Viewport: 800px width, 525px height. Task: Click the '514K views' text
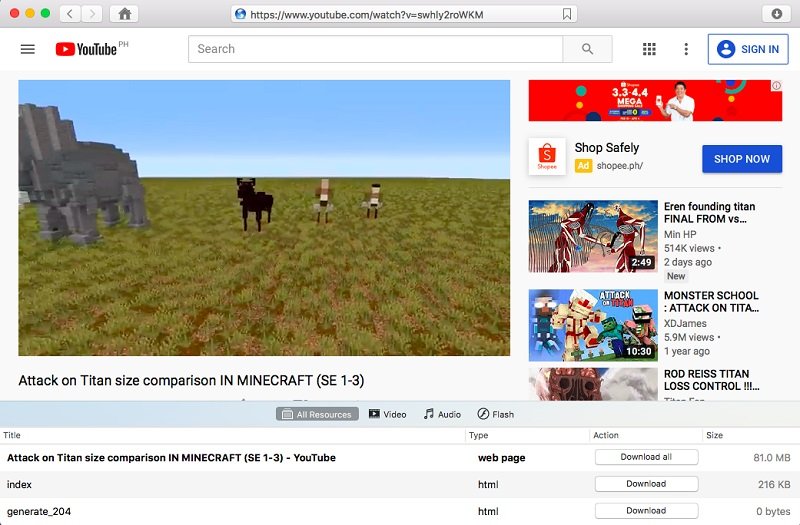click(689, 248)
